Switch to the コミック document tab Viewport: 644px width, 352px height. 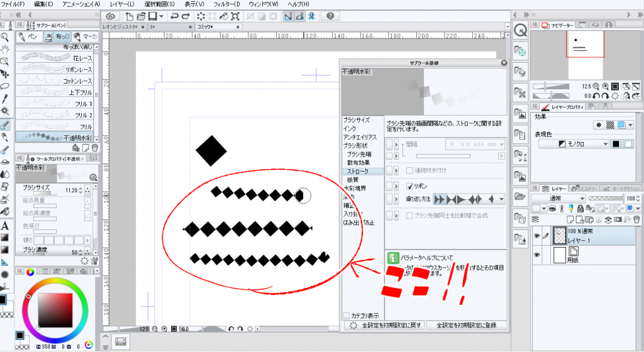click(218, 26)
